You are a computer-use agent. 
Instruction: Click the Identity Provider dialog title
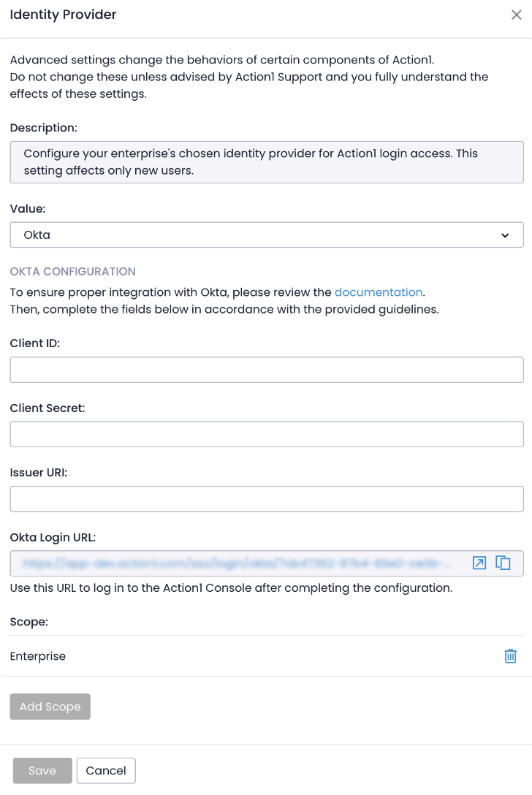click(x=63, y=15)
